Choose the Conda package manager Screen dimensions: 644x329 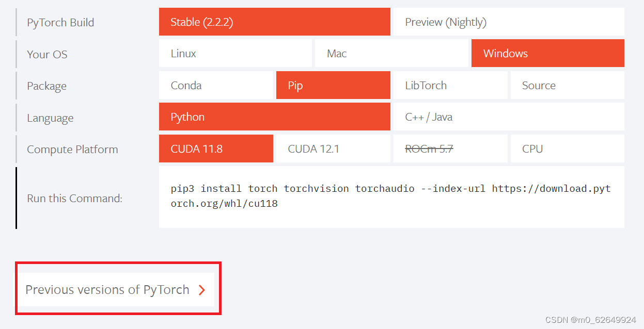pyautogui.click(x=216, y=85)
